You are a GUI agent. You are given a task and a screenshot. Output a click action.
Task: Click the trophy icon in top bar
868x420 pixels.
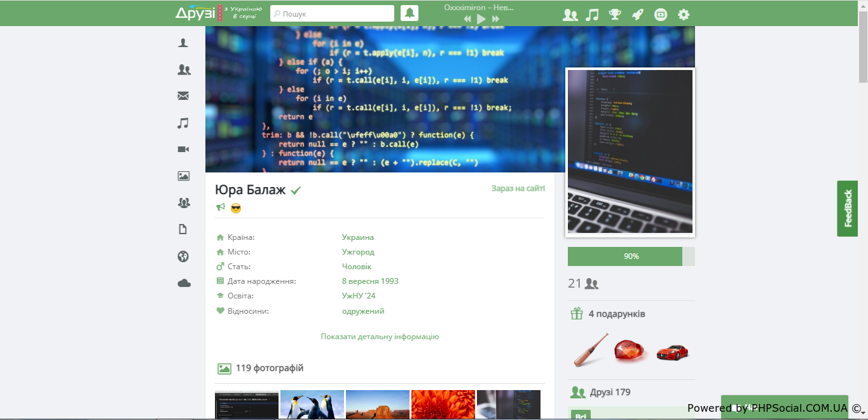[x=615, y=14]
